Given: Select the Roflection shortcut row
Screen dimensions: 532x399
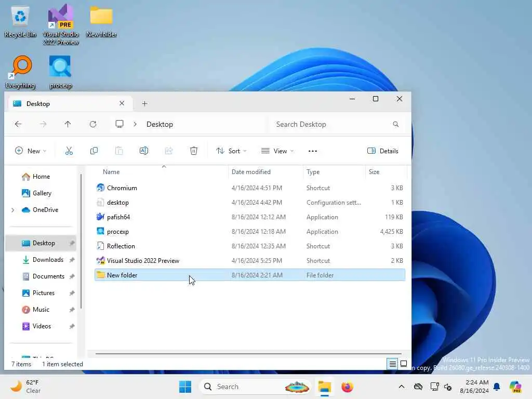Looking at the screenshot, I should pyautogui.click(x=250, y=246).
